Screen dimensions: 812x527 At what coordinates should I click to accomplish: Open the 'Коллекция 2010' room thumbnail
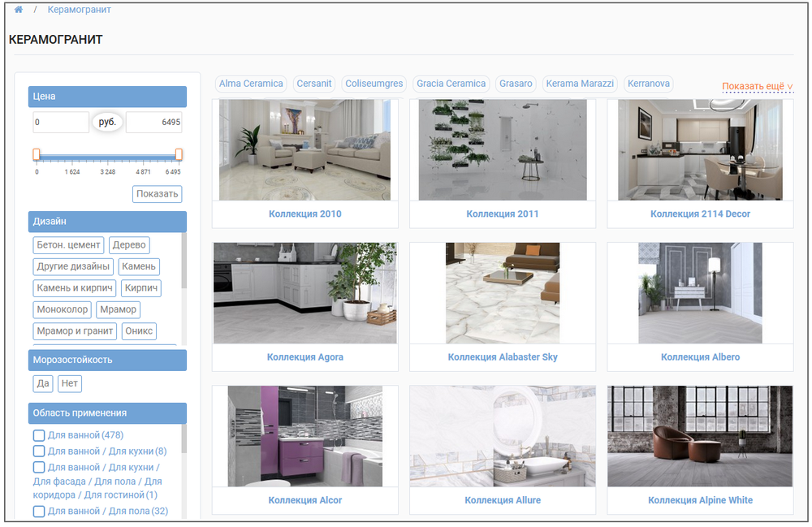304,150
